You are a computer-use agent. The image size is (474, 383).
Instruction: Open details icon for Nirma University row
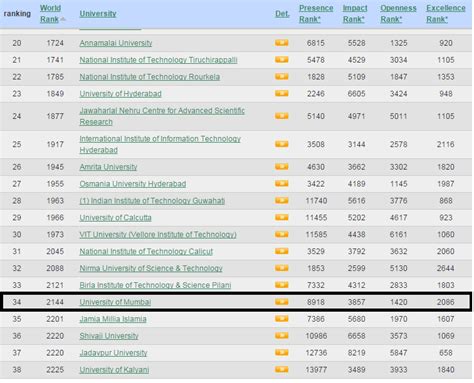pos(282,268)
